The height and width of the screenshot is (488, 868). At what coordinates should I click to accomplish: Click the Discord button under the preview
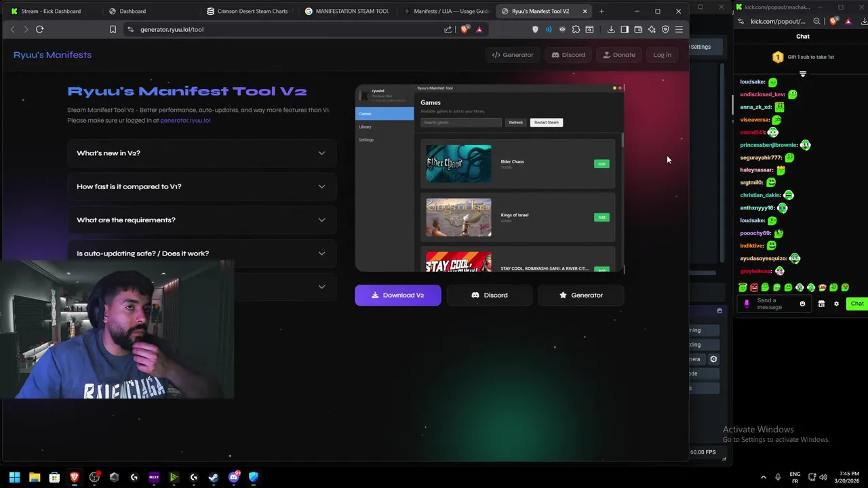point(489,296)
